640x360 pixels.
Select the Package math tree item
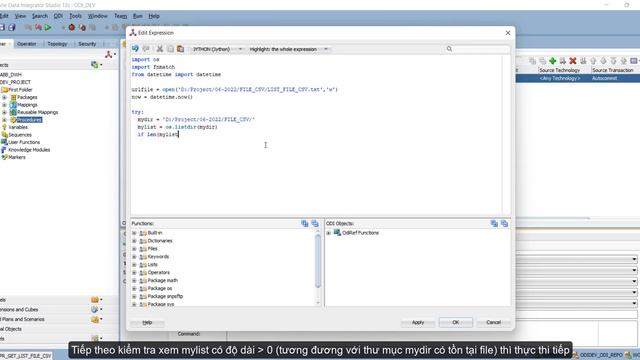(162, 280)
